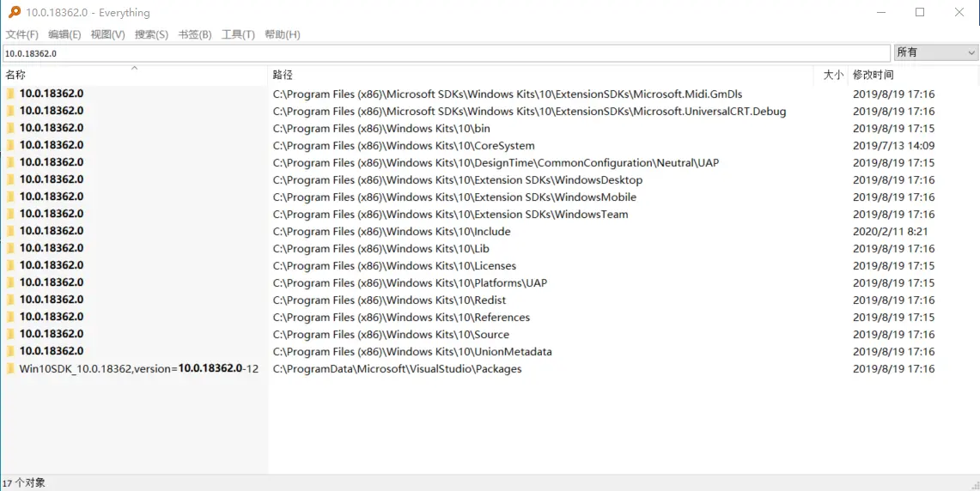This screenshot has height=491, width=980.
Task: Click path ending in 10\Include
Action: (x=392, y=231)
